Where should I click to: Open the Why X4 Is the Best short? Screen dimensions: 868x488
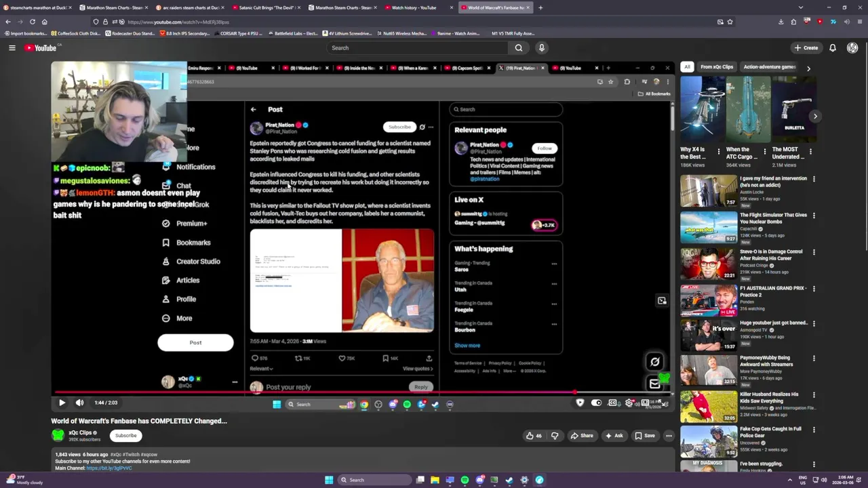pyautogui.click(x=703, y=108)
